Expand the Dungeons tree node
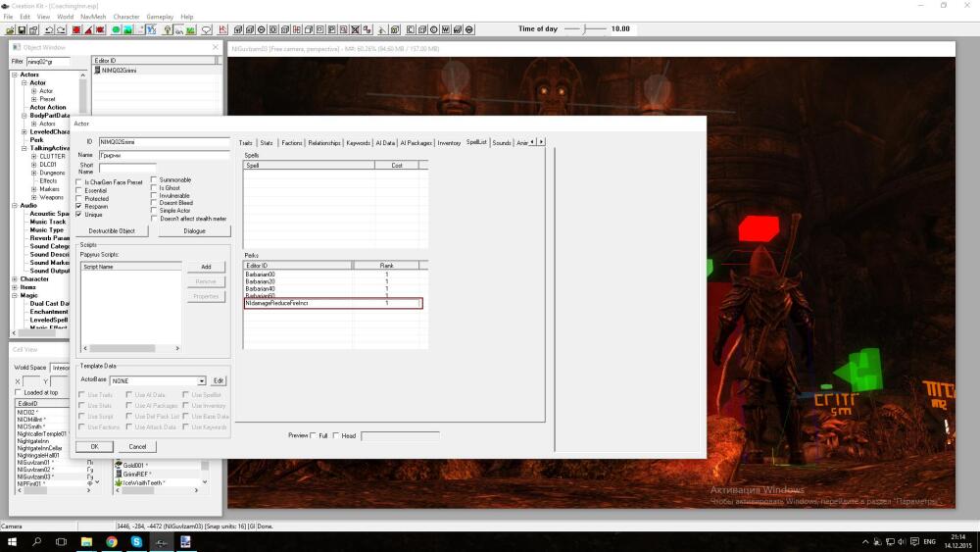Image resolution: width=980 pixels, height=552 pixels. (33, 173)
